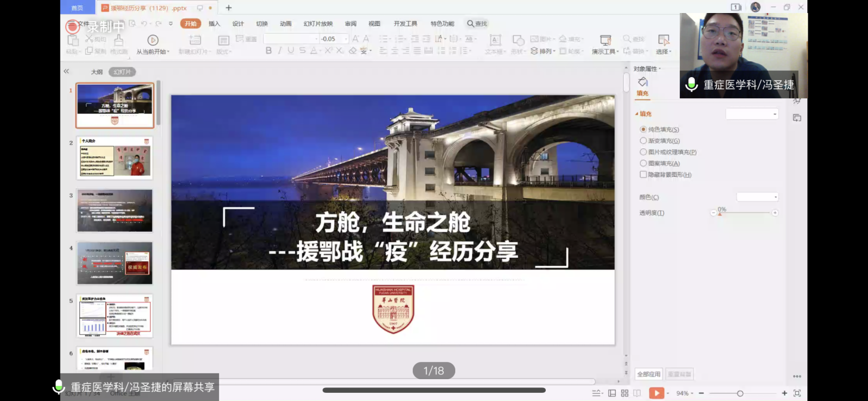868x401 pixels.
Task: Adjust the zoom slider handle
Action: 740,393
